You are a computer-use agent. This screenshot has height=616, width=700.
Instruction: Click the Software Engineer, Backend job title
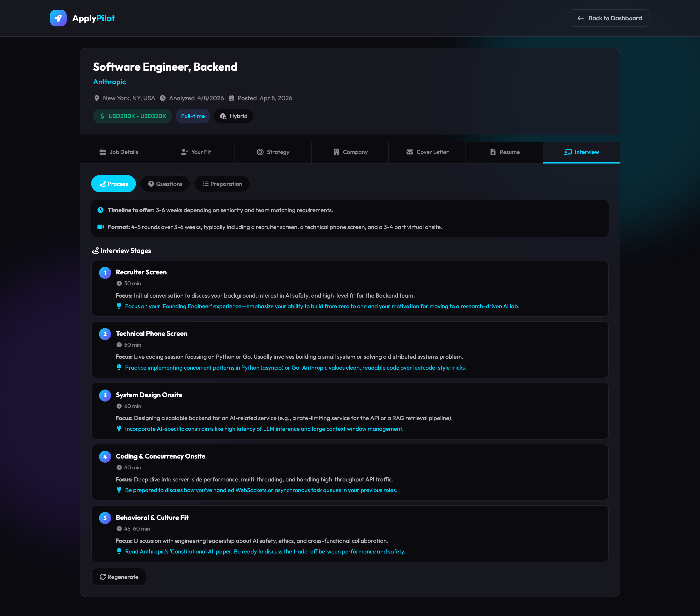pyautogui.click(x=165, y=67)
